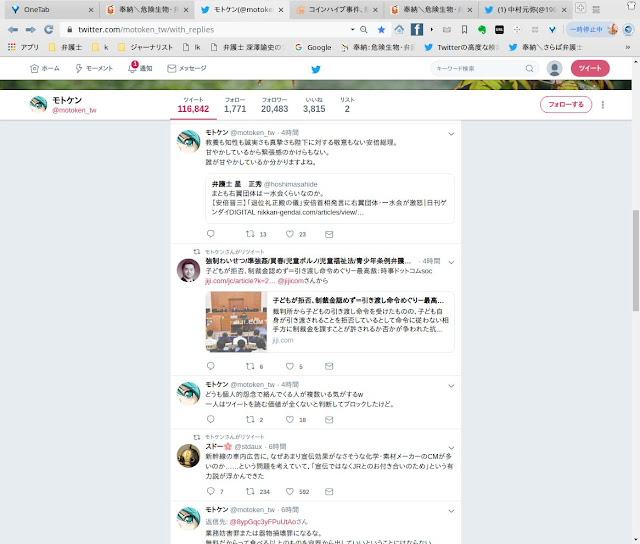View the フォロー count 1,771

[x=235, y=105]
